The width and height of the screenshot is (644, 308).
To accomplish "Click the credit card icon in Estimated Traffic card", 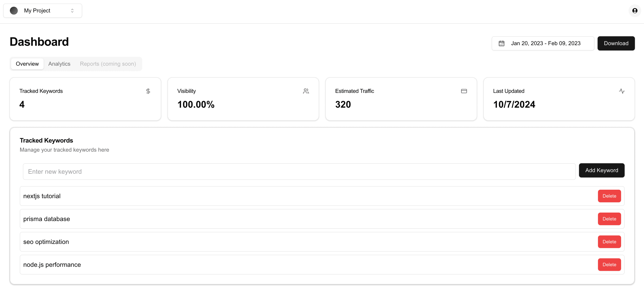I will click(x=464, y=91).
